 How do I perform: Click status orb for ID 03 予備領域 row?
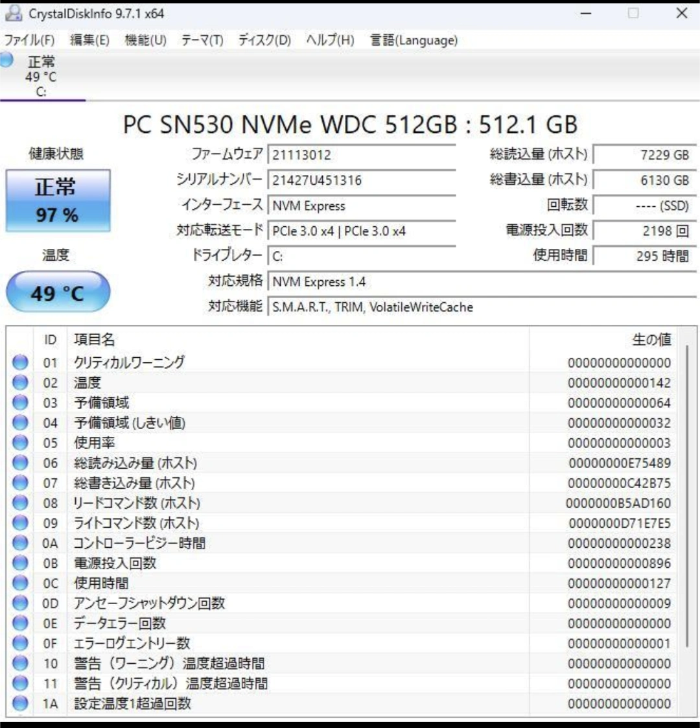click(20, 402)
